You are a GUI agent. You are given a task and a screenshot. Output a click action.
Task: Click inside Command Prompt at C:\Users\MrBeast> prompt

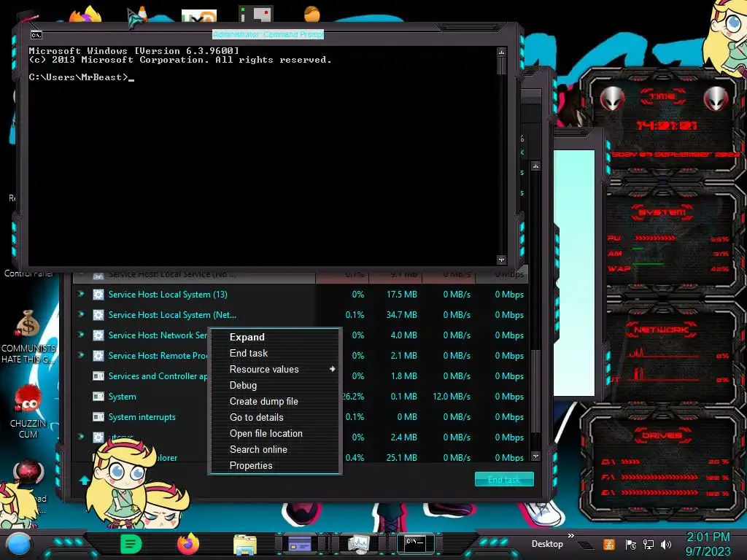pyautogui.click(x=81, y=77)
